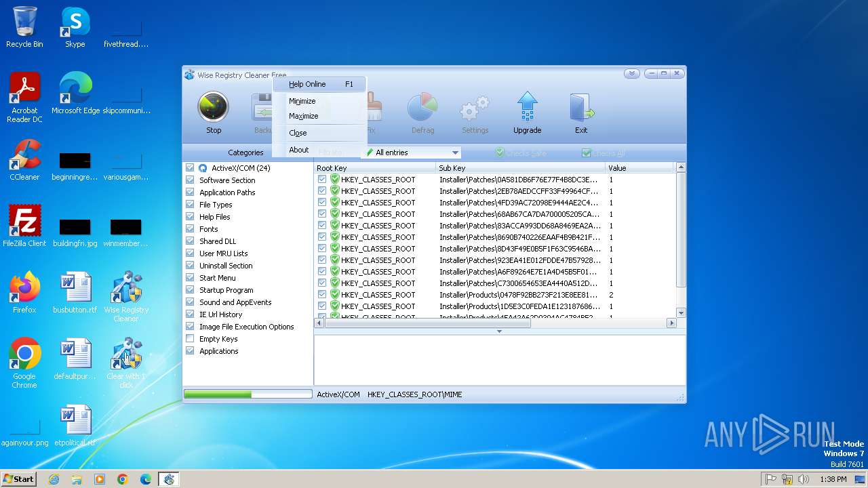
Task: Click vertical scrollbar thumb in results
Action: click(x=681, y=230)
